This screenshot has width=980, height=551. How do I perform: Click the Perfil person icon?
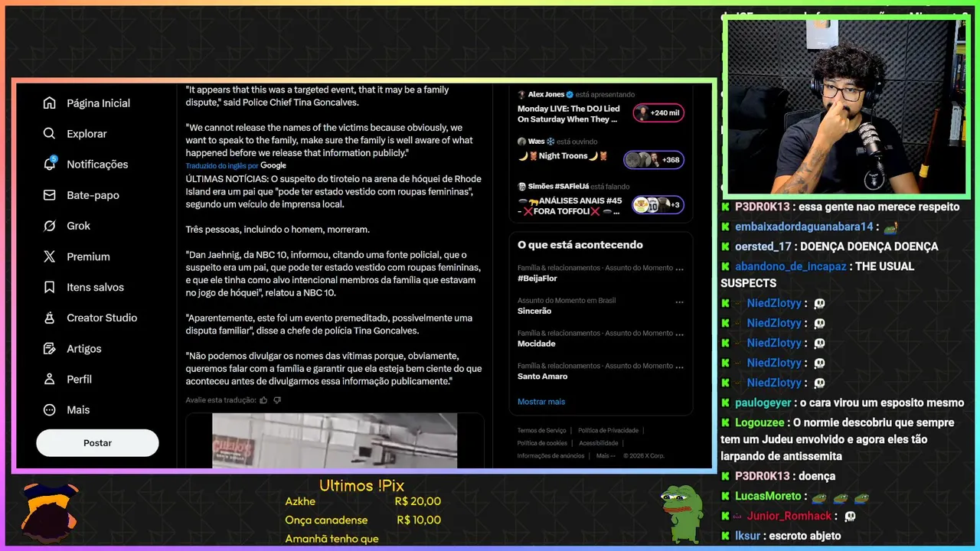pos(50,379)
